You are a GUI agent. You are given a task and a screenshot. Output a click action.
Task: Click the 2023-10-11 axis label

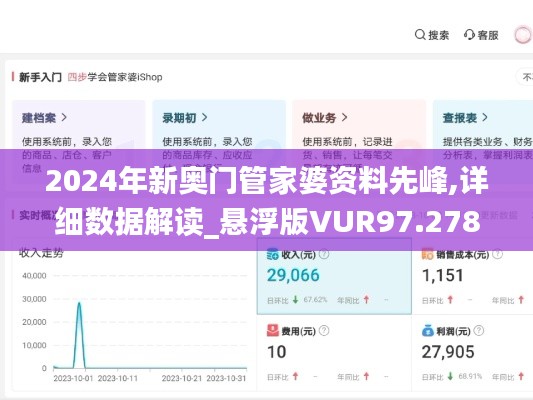118,378
